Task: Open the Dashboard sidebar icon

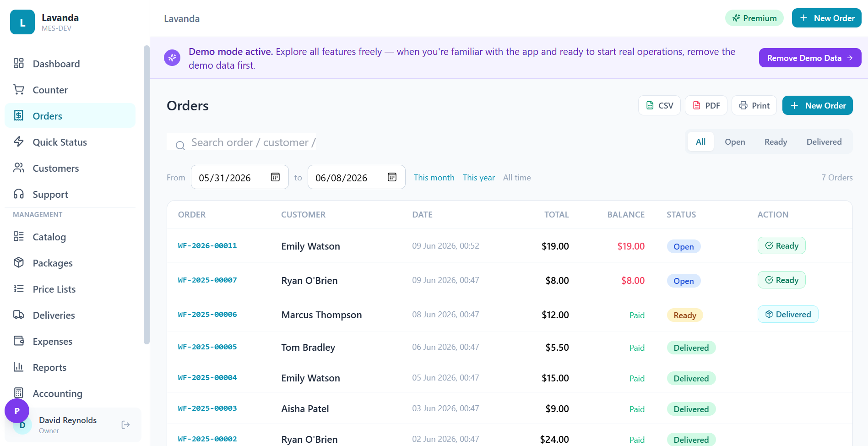Action: (19, 63)
